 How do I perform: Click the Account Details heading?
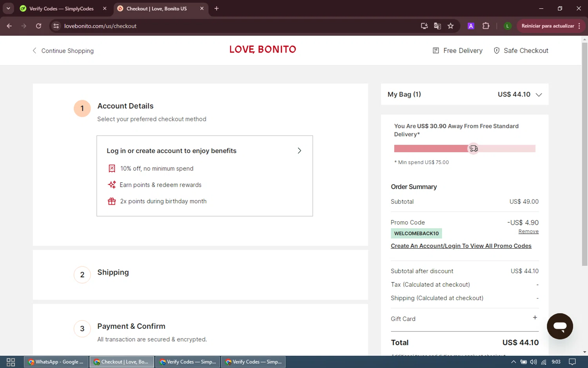pos(125,106)
